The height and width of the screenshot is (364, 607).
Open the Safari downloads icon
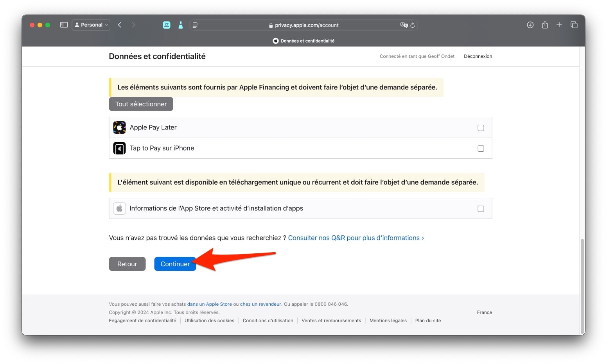(530, 25)
